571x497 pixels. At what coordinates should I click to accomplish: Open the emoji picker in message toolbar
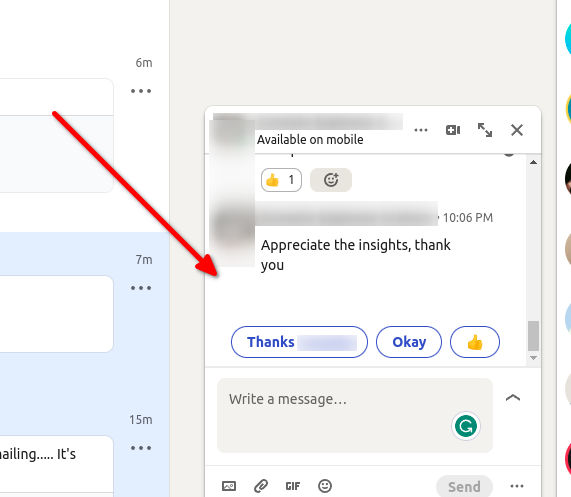325,486
